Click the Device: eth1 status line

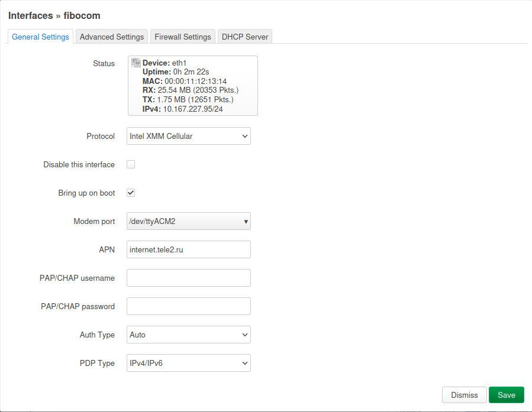pyautogui.click(x=165, y=63)
